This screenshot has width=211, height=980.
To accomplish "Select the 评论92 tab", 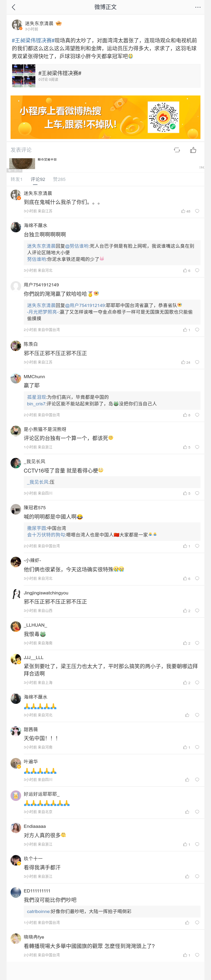I will point(38,179).
